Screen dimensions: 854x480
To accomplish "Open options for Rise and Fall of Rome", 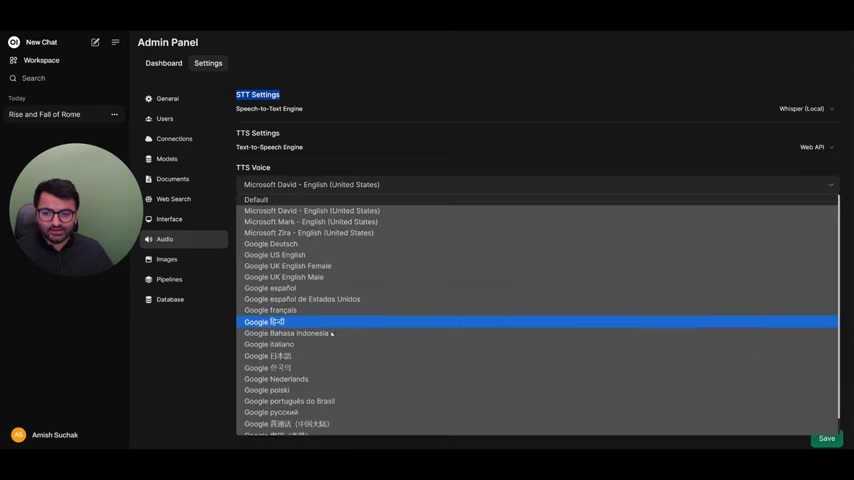I will click(x=114, y=114).
